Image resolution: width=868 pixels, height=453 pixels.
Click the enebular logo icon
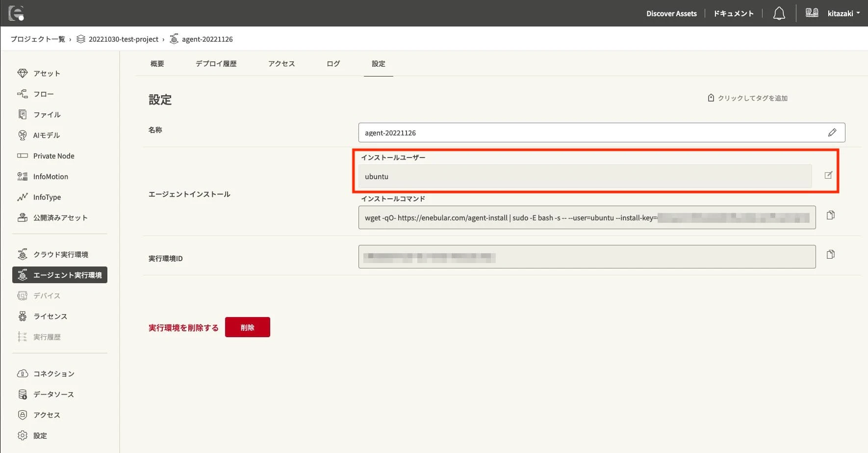pyautogui.click(x=16, y=13)
